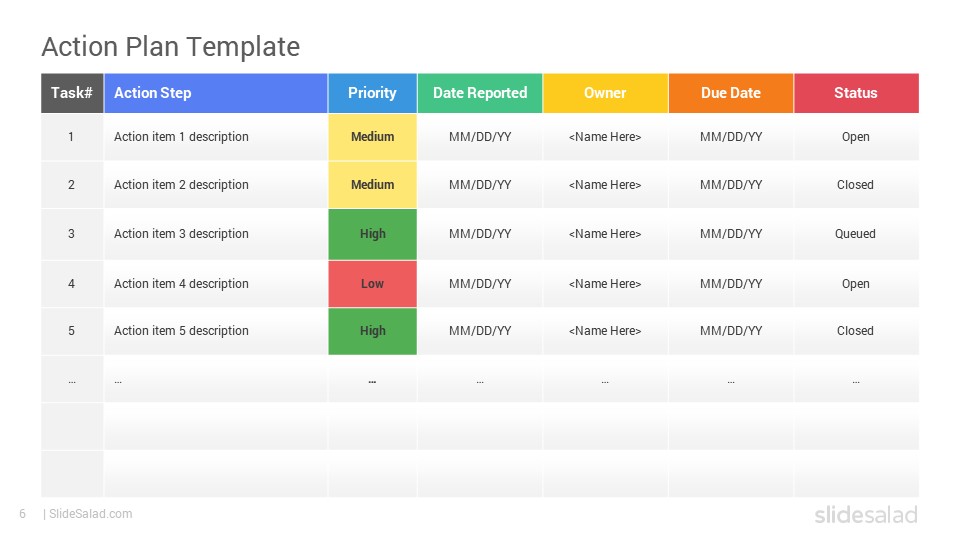Select 'Action item 3 description' cell
960x540 pixels.
pyautogui.click(x=216, y=234)
